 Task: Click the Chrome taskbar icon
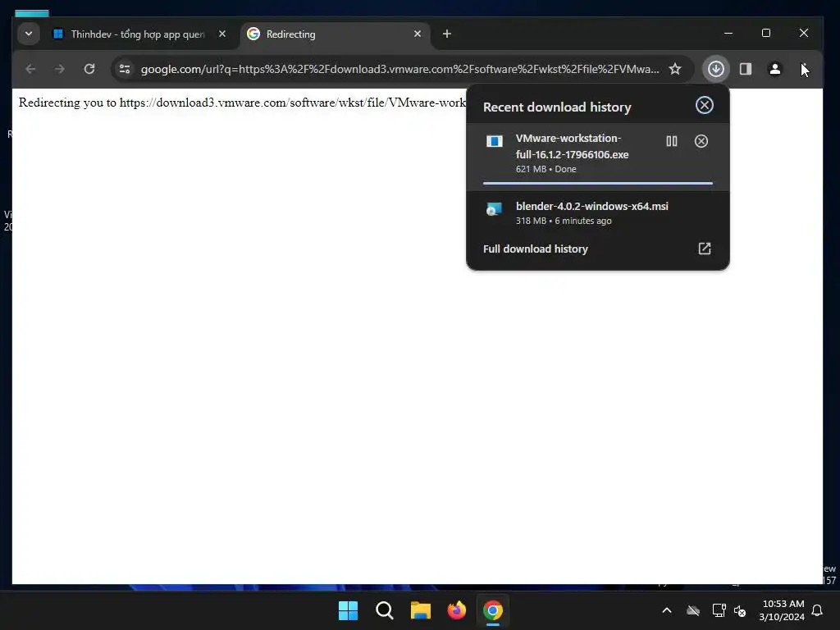(x=492, y=610)
